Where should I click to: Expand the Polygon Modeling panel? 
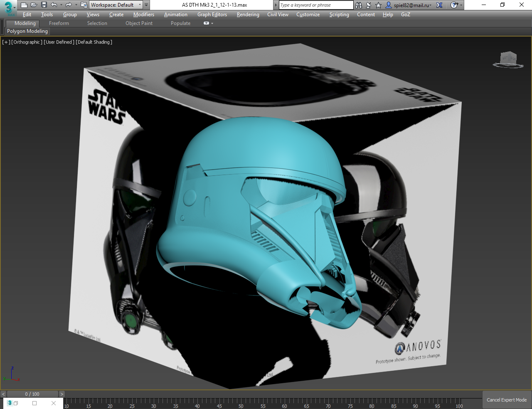pyautogui.click(x=27, y=31)
